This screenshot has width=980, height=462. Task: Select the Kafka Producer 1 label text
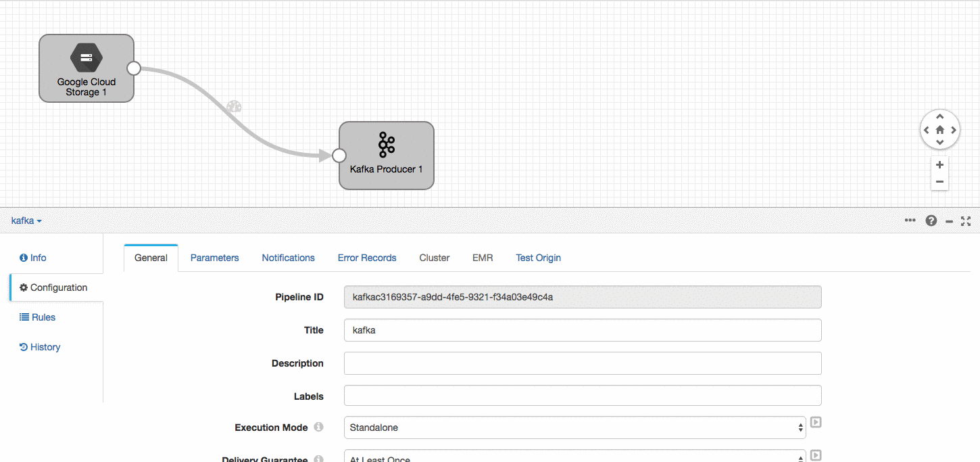coord(387,169)
